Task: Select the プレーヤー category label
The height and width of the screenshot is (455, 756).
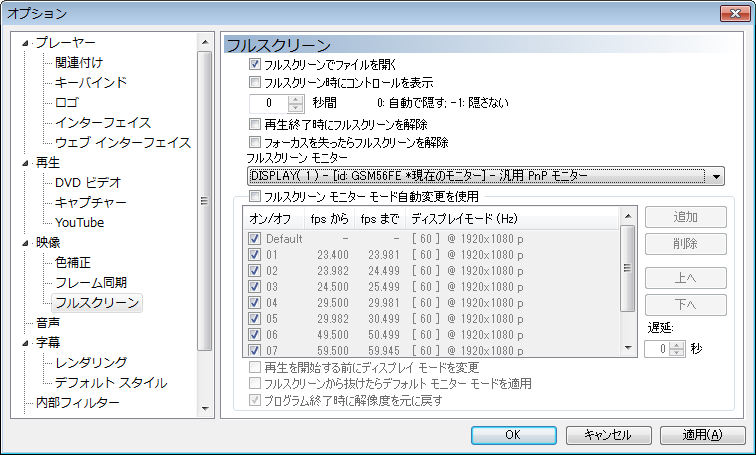Action: pyautogui.click(x=66, y=43)
